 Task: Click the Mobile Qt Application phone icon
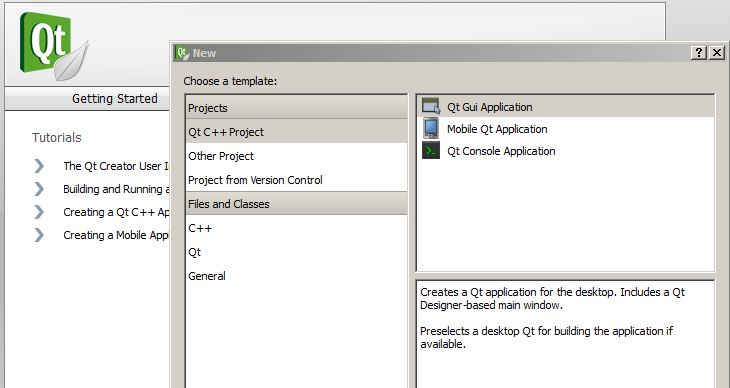[x=431, y=128]
